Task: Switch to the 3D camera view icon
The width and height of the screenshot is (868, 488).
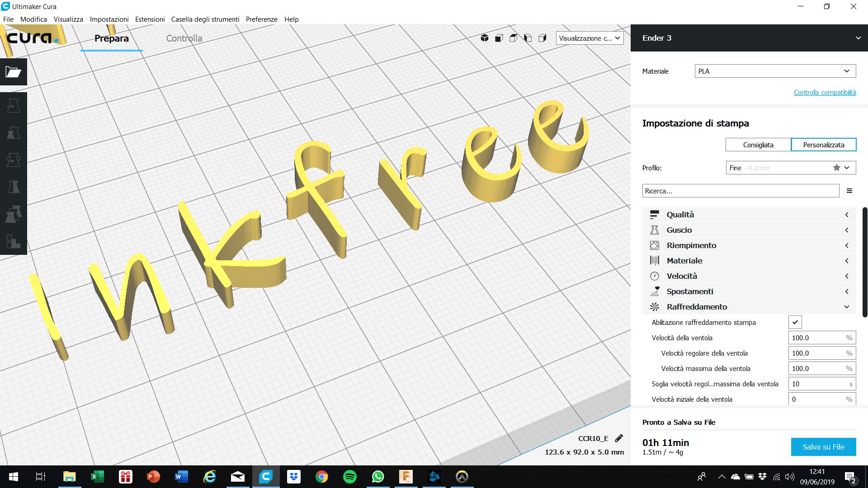Action: (484, 38)
